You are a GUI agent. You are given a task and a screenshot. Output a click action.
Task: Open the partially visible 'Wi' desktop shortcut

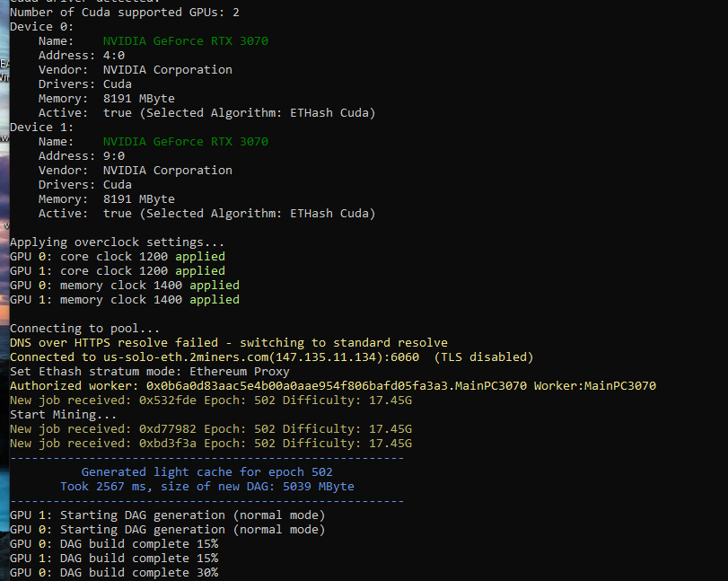[4, 78]
